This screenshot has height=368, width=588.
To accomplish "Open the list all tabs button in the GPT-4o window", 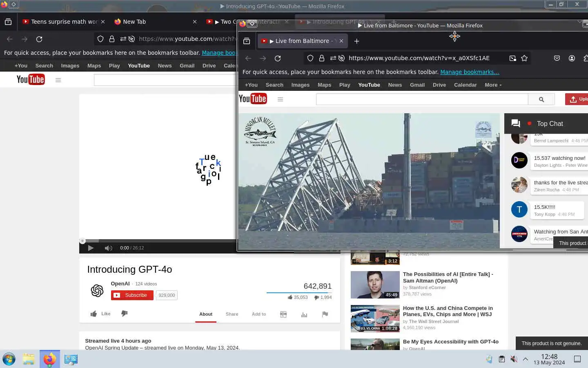I will (8, 22).
